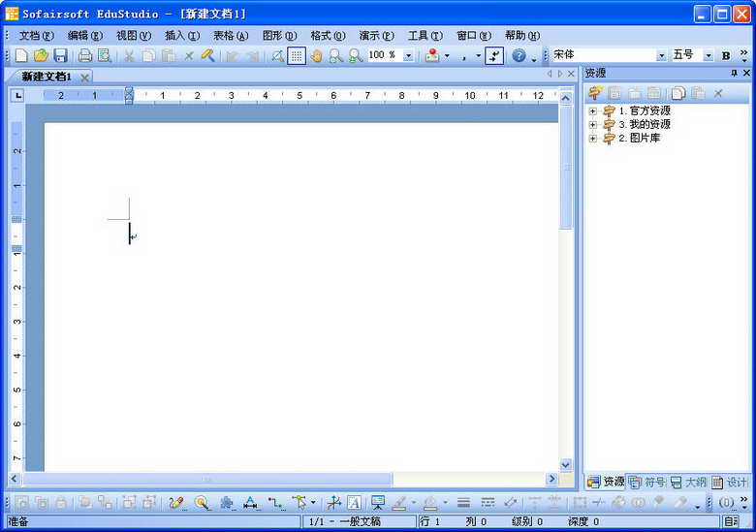Open the zoom percentage dropdown arrow
Screen dimensions: 756x532
coord(408,56)
